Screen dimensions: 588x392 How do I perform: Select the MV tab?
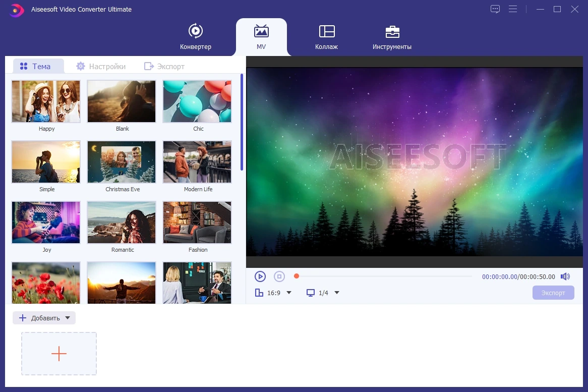(261, 37)
